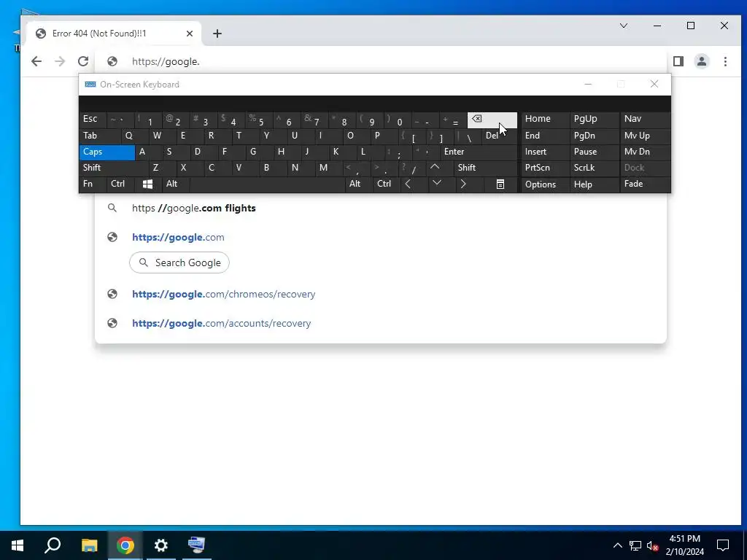The image size is (747, 560).
Task: Open Settings gear from the taskbar
Action: (161, 545)
